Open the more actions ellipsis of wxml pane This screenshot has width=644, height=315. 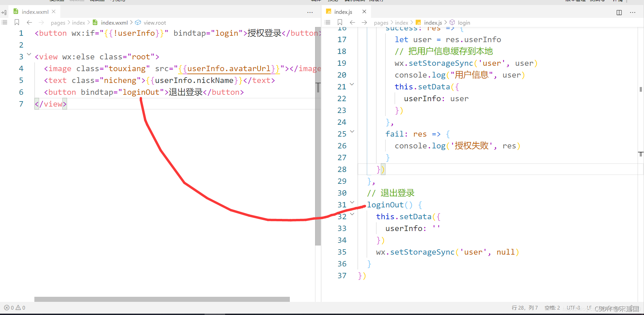click(310, 12)
